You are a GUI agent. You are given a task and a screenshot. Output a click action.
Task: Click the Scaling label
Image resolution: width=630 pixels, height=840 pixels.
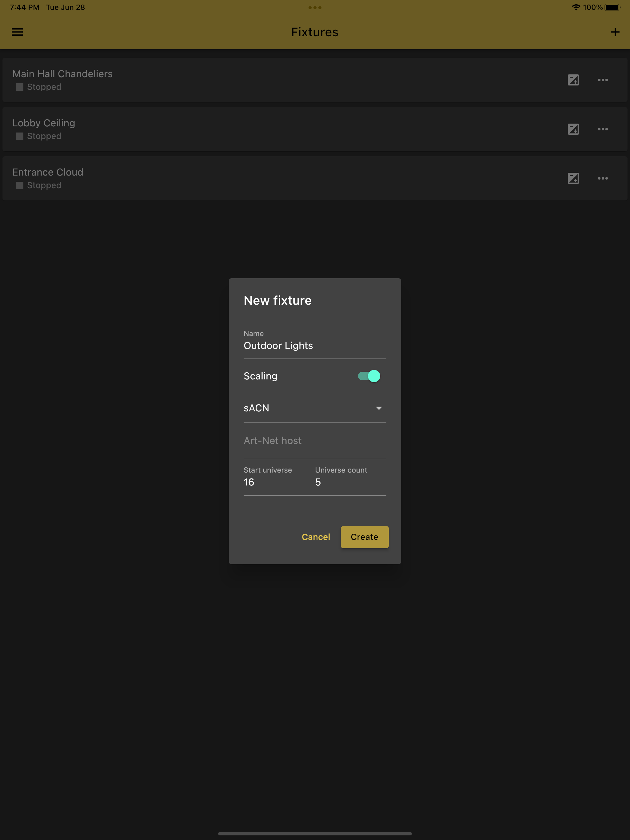(x=260, y=376)
